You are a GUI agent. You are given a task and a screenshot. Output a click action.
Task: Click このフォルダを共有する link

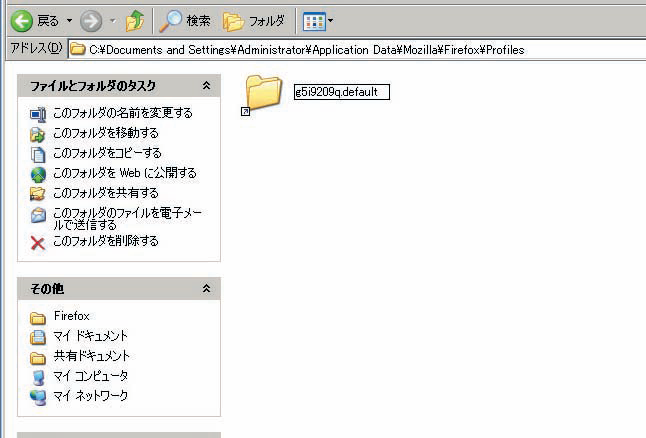(106, 193)
